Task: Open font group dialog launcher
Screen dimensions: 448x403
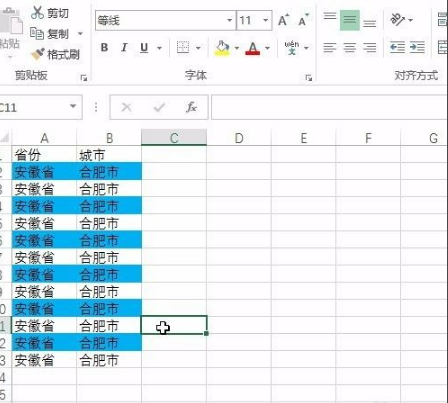Action: [309, 78]
